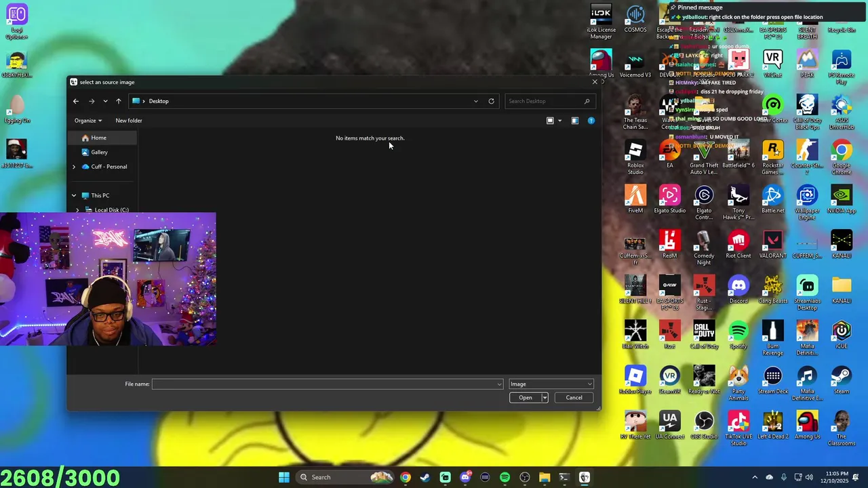This screenshot has width=868, height=488.
Task: Select the Party Animals desktop icon
Action: [x=738, y=384]
